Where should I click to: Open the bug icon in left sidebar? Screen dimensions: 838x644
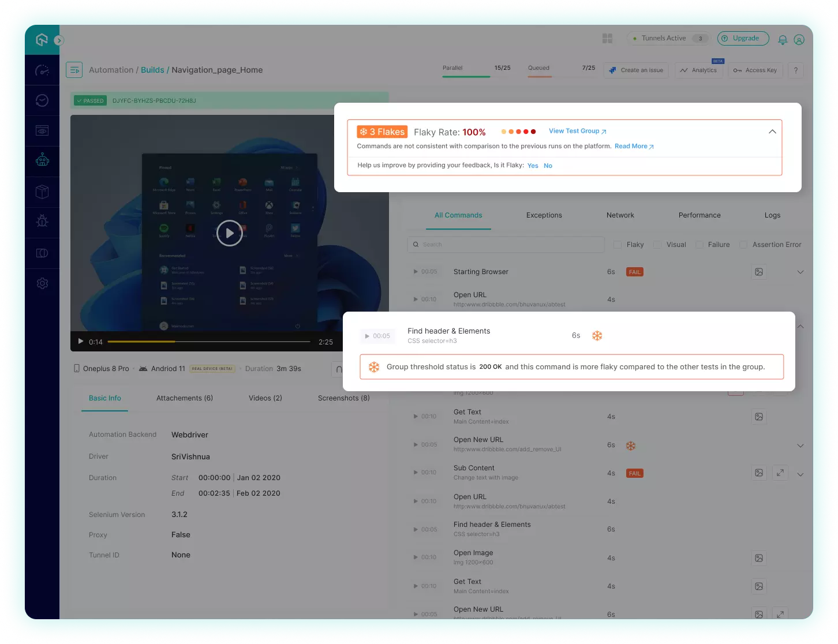point(42,222)
